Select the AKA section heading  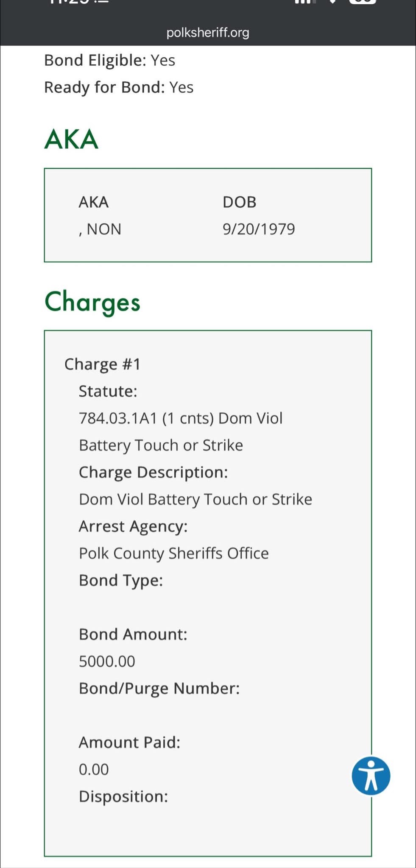tap(71, 139)
